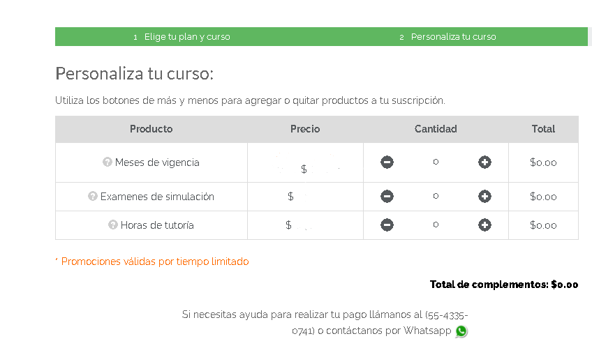Open help icon beside Meses de vigencia
Image resolution: width=592 pixels, height=364 pixels.
108,162
